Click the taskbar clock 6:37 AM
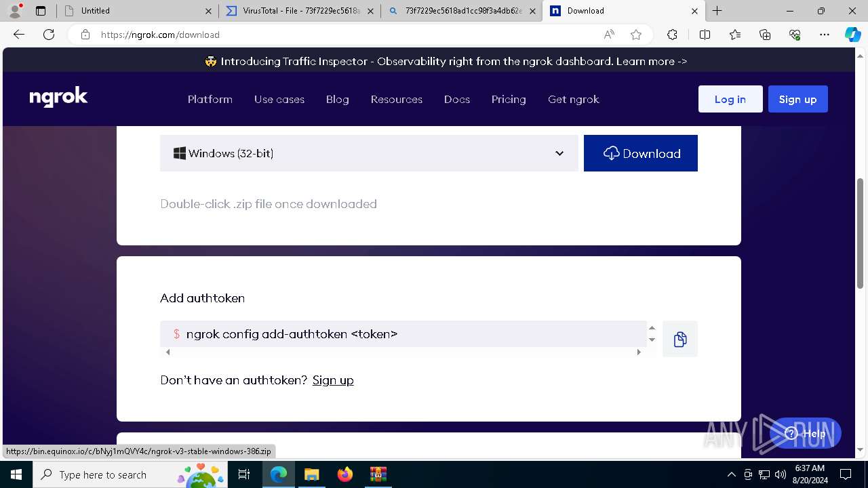The image size is (868, 488). point(809,474)
